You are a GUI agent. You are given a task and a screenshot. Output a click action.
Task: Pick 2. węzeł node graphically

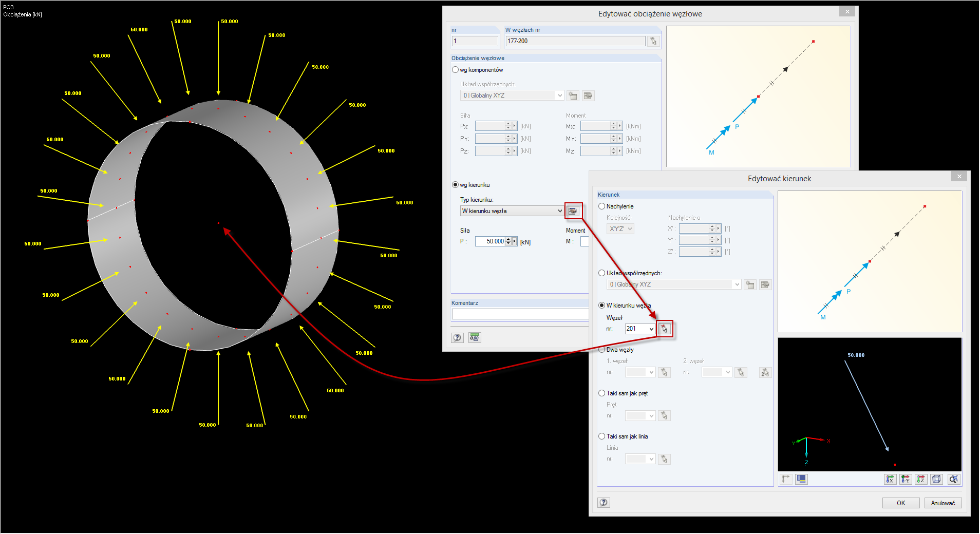click(741, 372)
